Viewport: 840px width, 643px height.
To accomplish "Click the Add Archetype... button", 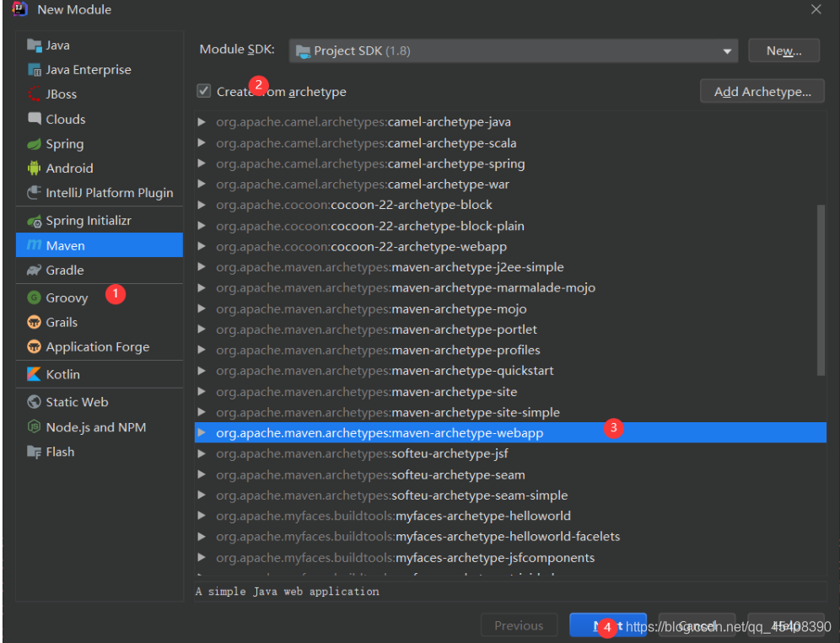I will pyautogui.click(x=762, y=92).
